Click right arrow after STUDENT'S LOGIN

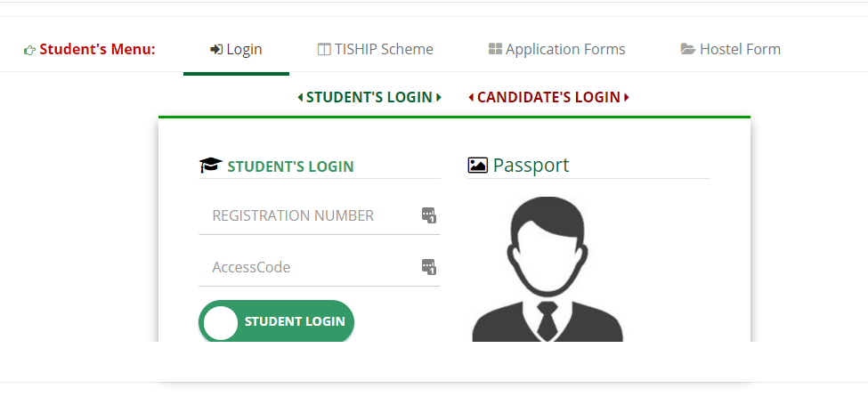(438, 97)
